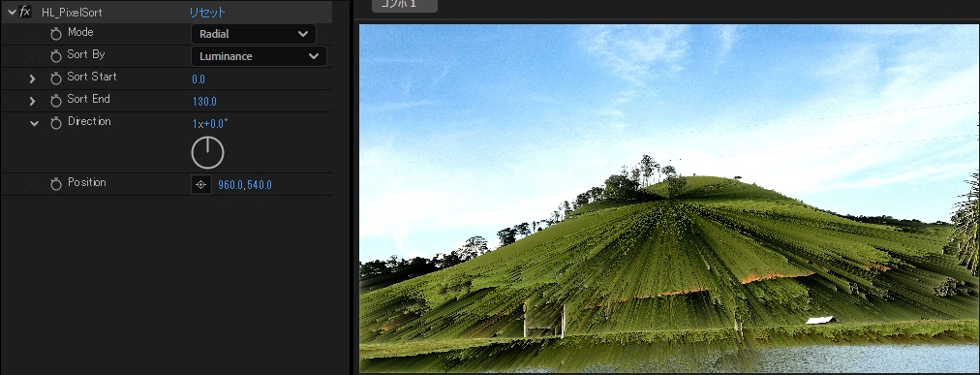Reset HL_PixelSort with the リセット link

pyautogui.click(x=207, y=13)
